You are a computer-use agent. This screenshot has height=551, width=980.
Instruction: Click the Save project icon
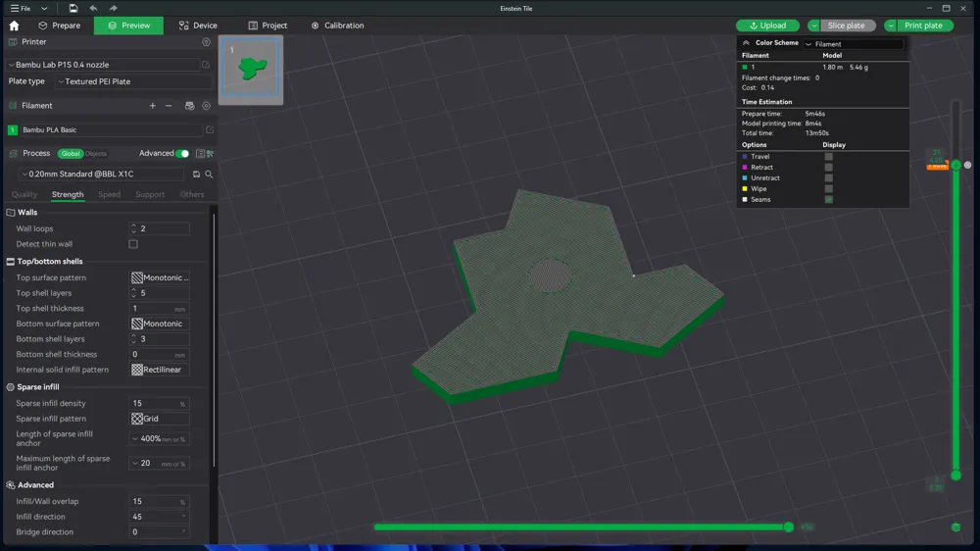point(73,8)
